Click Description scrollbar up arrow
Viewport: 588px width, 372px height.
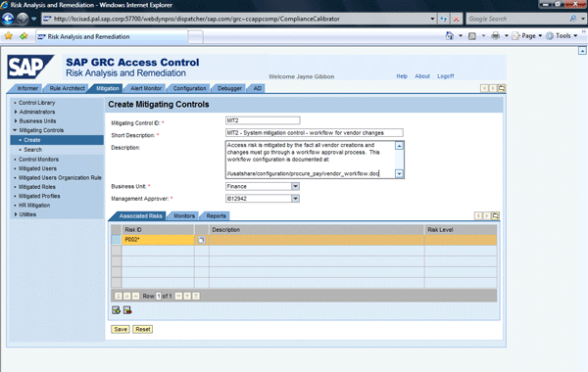tap(400, 145)
